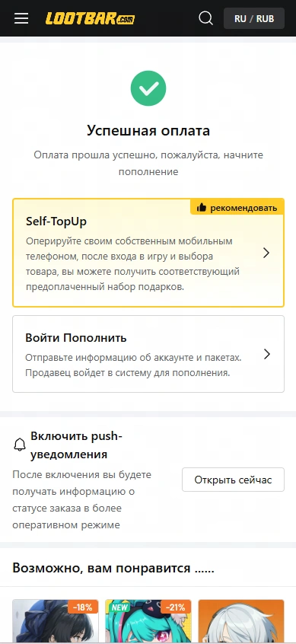Click the thumbs-up рекомендовать badge
Screen dimensions: 296x644
237,208
